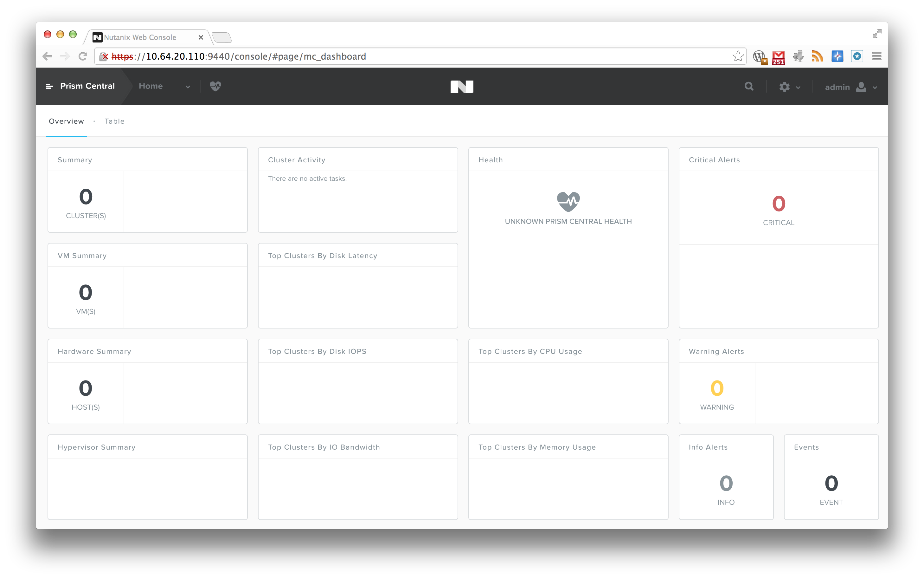Click the Unknown Prism Central Health heart

[x=568, y=201]
